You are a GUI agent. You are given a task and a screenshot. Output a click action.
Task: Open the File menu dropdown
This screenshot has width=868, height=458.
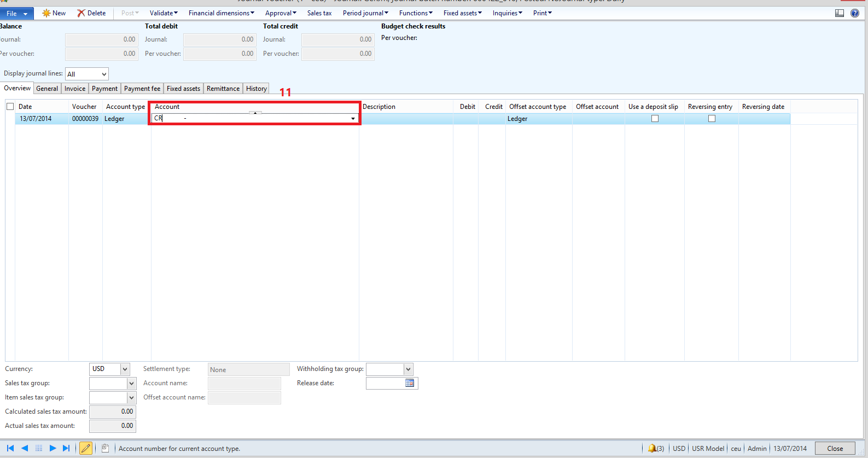(17, 13)
